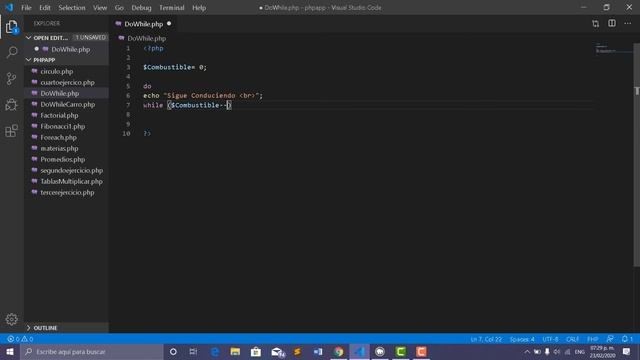Click the Open Changes icon in editor toolbar
Image resolution: width=640 pixels, height=360 pixels.
(x=596, y=24)
